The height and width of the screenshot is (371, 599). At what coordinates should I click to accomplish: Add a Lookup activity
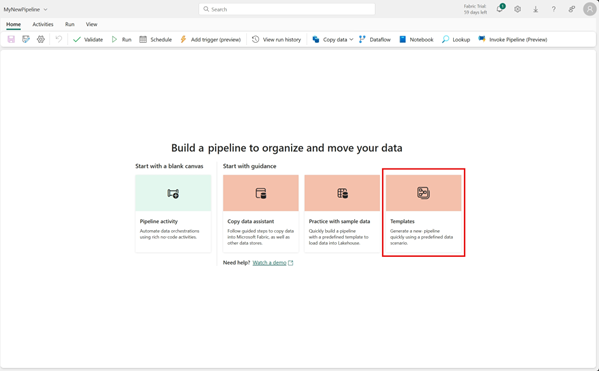pyautogui.click(x=456, y=39)
